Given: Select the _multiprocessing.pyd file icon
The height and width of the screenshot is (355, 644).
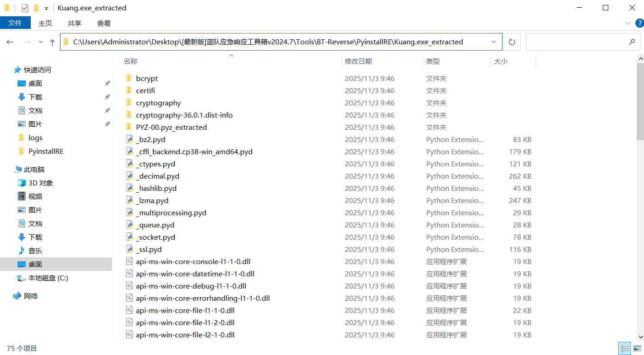Looking at the screenshot, I should pyautogui.click(x=129, y=213).
